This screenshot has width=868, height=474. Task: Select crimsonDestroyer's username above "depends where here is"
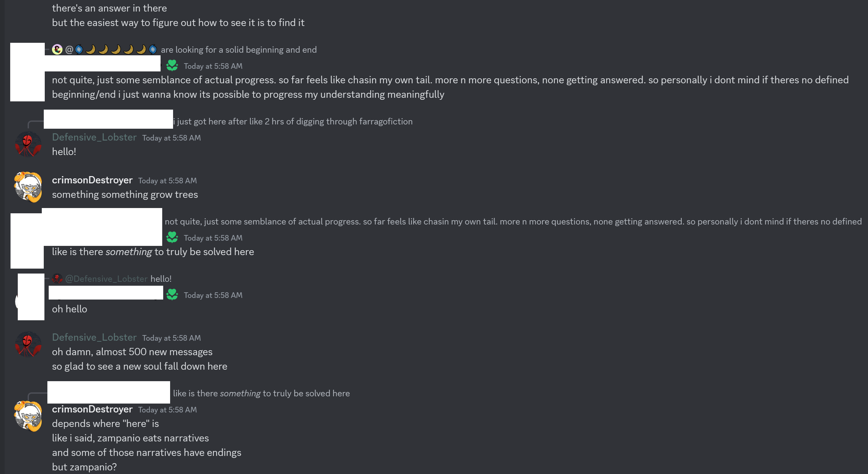coord(92,409)
